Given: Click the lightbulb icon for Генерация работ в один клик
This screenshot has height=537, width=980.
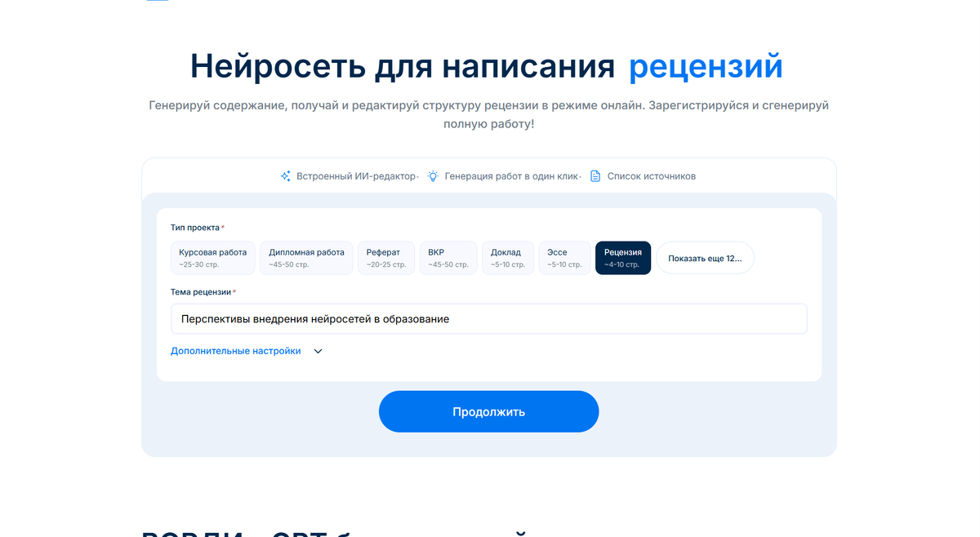Looking at the screenshot, I should [433, 175].
